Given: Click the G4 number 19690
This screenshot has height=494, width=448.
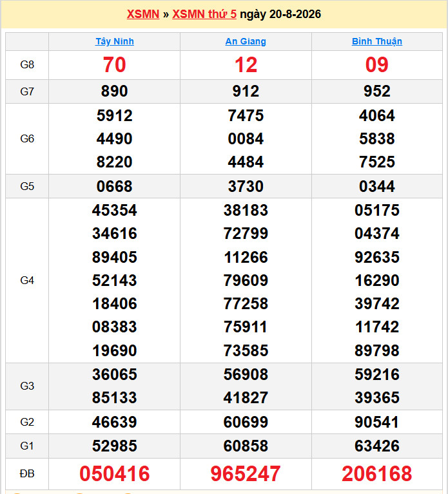Looking at the screenshot, I should click(x=115, y=350).
